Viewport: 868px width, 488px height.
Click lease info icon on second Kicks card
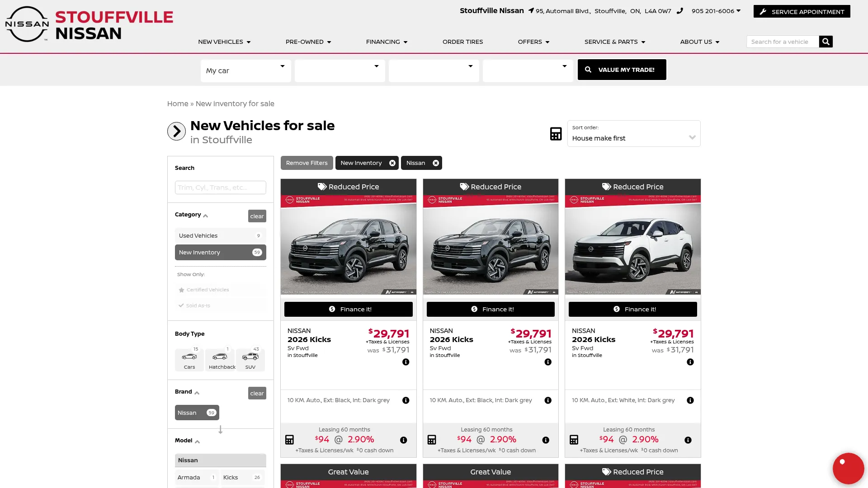pos(546,440)
